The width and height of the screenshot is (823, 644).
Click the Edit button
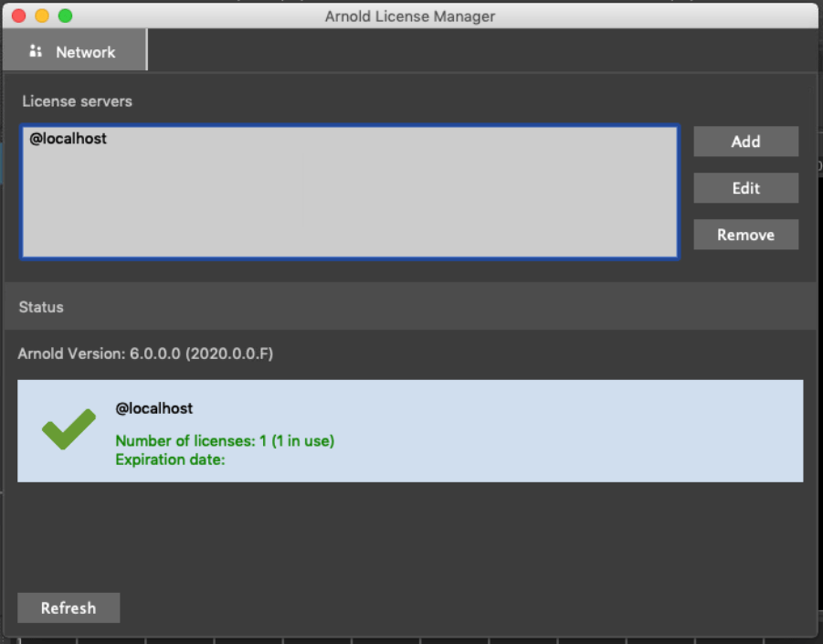point(745,188)
